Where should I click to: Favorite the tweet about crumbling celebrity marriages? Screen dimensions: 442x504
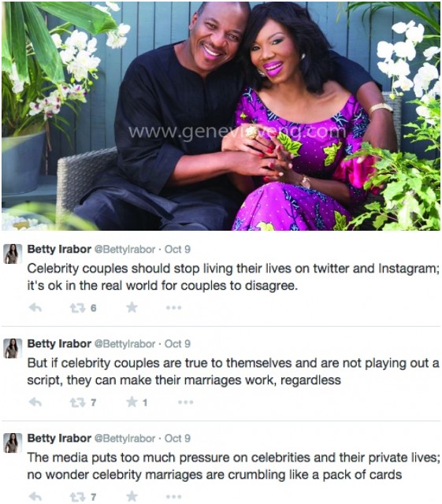click(x=132, y=496)
